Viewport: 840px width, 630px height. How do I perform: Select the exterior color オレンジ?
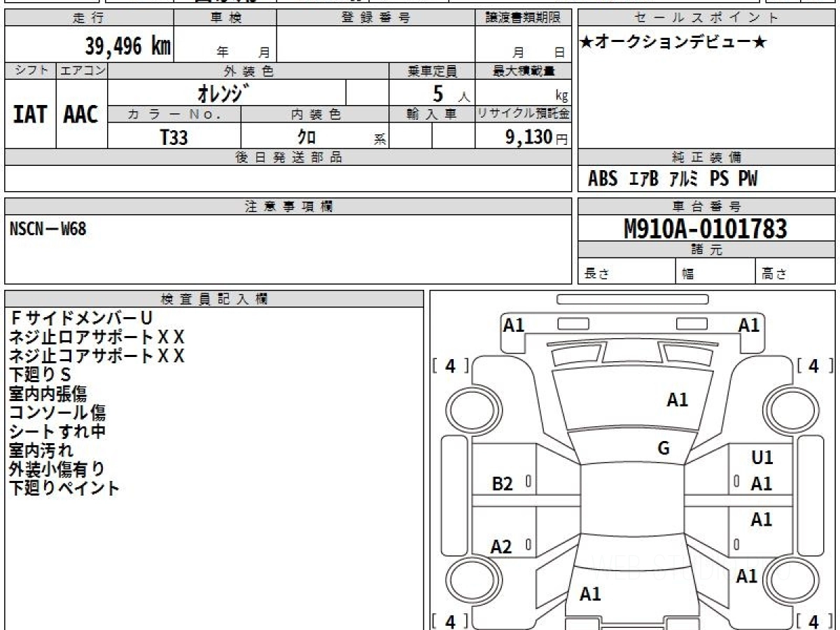tap(224, 92)
